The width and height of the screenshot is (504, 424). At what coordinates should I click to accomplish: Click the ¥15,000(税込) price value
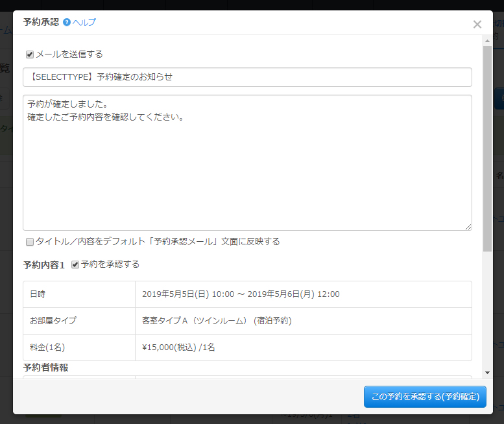(x=178, y=347)
